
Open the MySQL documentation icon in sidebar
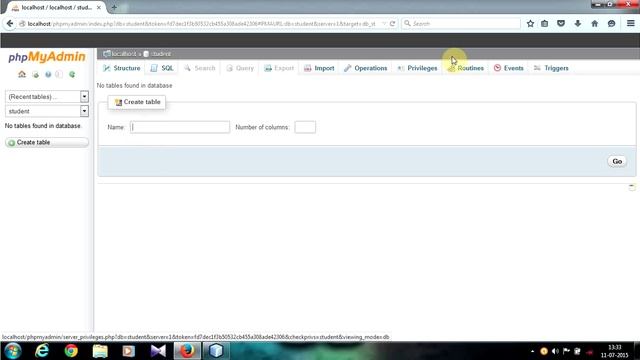click(59, 74)
